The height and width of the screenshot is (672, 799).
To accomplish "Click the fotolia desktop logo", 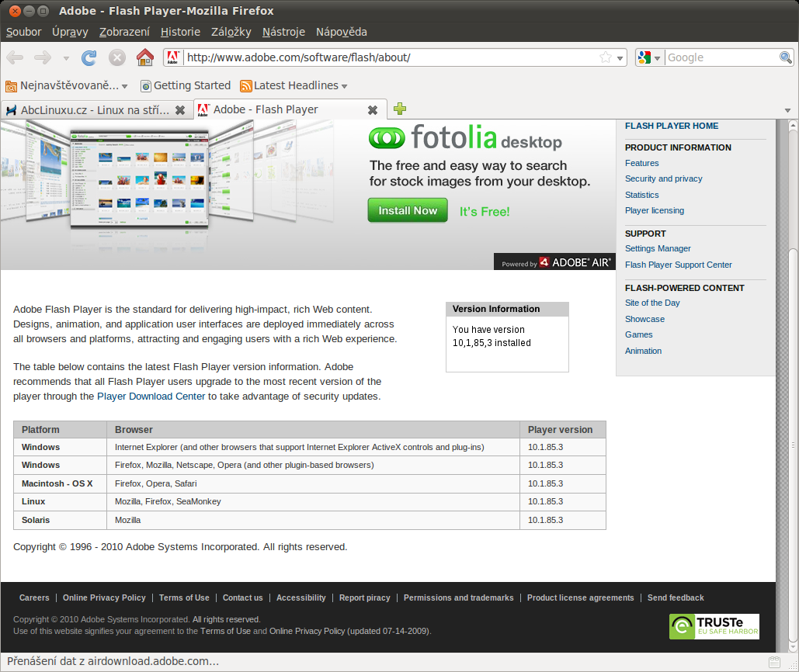I will [x=465, y=137].
